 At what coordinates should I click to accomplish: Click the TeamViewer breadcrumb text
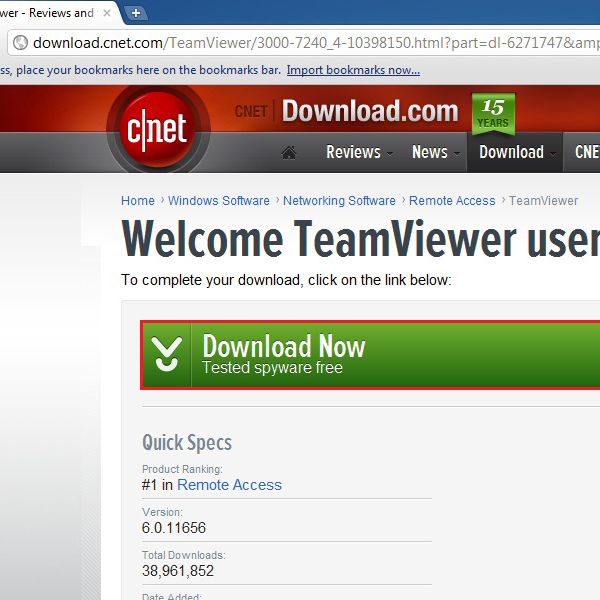[x=543, y=201]
